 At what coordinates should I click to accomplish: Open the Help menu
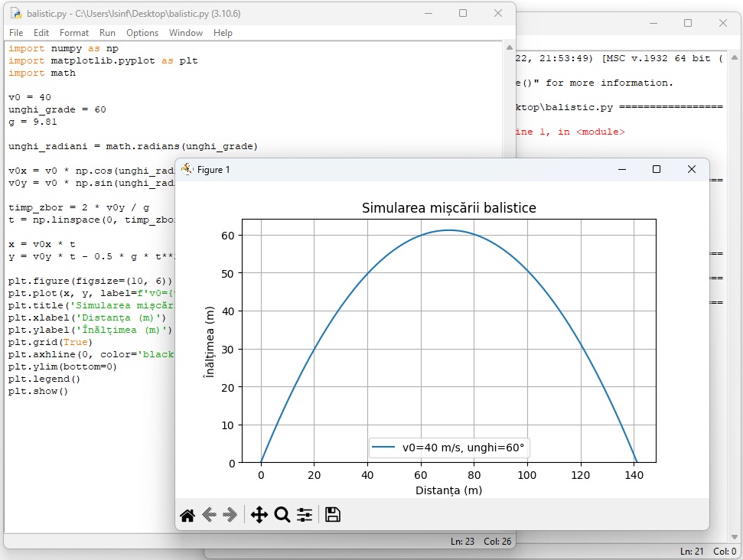coord(223,33)
